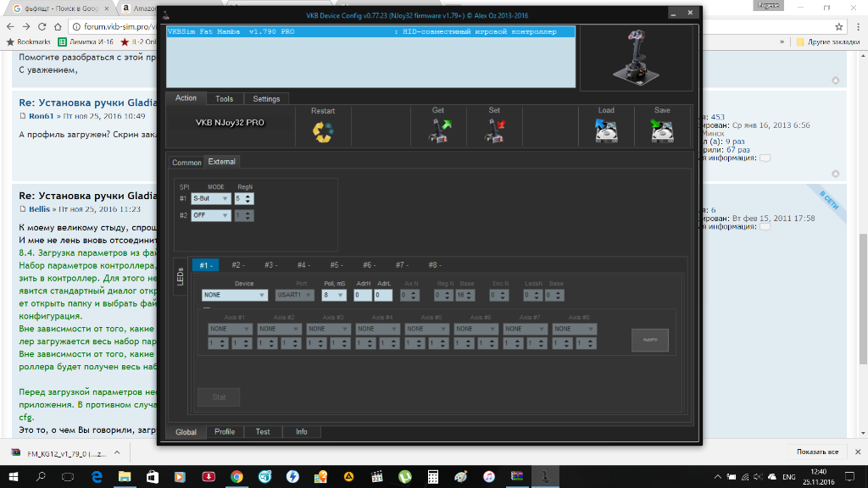Open the Port dropdown showing USART1

point(294,295)
